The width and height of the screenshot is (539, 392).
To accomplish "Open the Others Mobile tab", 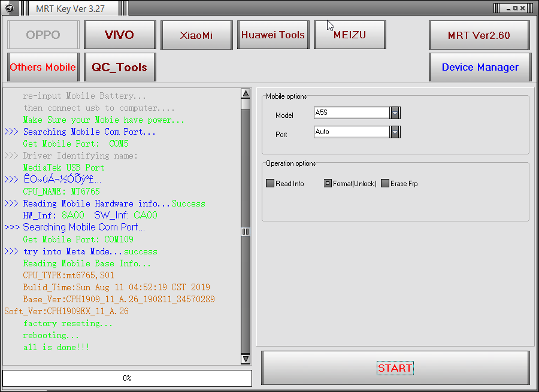I will (43, 67).
